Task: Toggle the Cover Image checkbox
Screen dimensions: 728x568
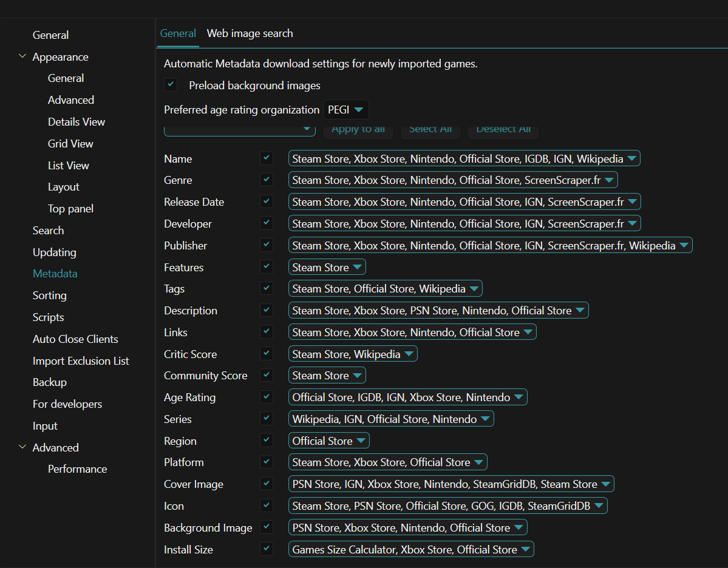Action: click(267, 483)
